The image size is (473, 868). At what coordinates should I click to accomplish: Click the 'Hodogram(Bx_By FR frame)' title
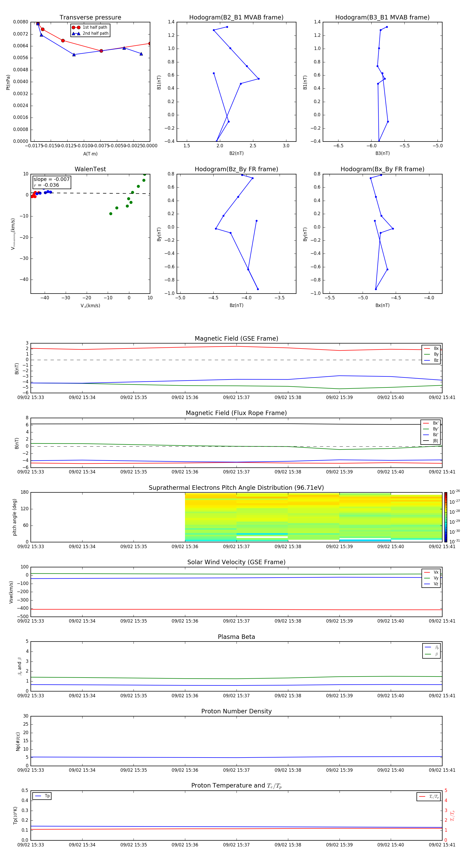click(x=382, y=169)
